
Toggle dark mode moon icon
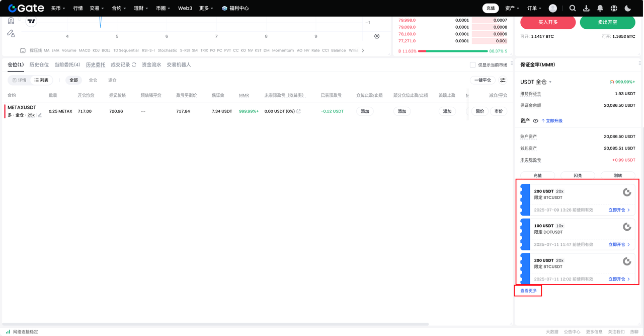coord(627,8)
